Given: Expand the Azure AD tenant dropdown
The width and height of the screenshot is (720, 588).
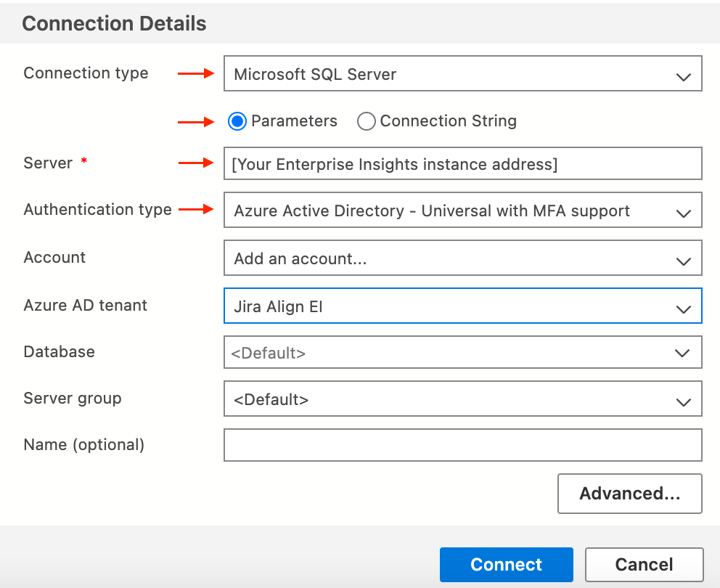Looking at the screenshot, I should (462, 306).
